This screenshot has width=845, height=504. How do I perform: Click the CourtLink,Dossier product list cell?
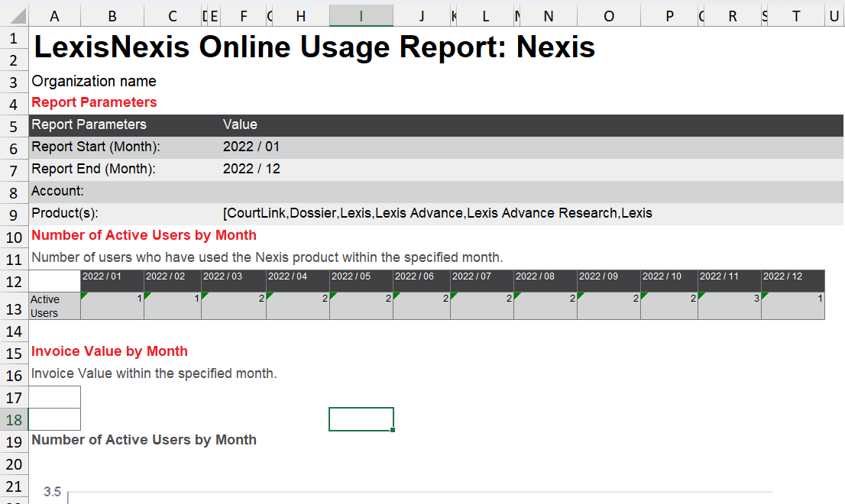[437, 213]
